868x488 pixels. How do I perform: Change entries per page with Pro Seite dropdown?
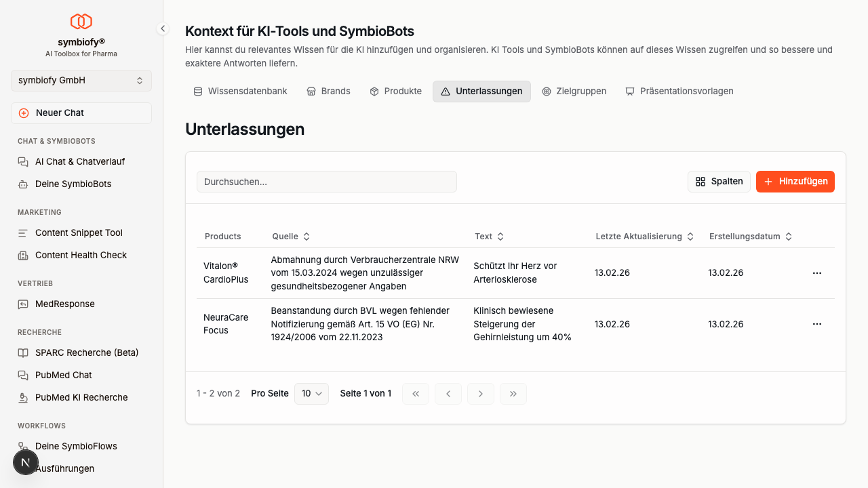311,393
